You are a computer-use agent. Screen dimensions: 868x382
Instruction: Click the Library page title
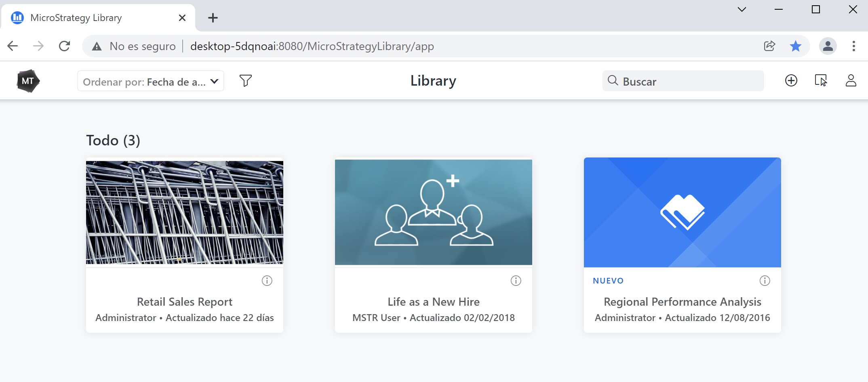click(x=433, y=81)
